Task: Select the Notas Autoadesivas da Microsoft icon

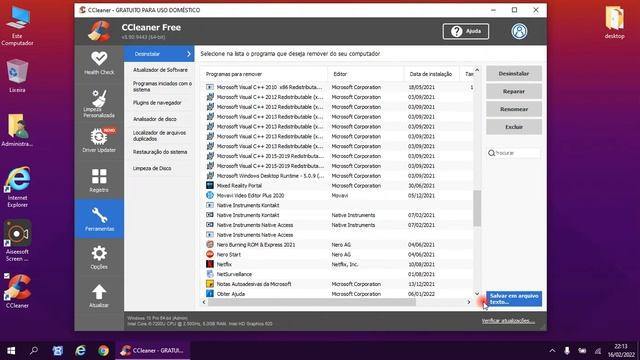Action: pos(210,284)
